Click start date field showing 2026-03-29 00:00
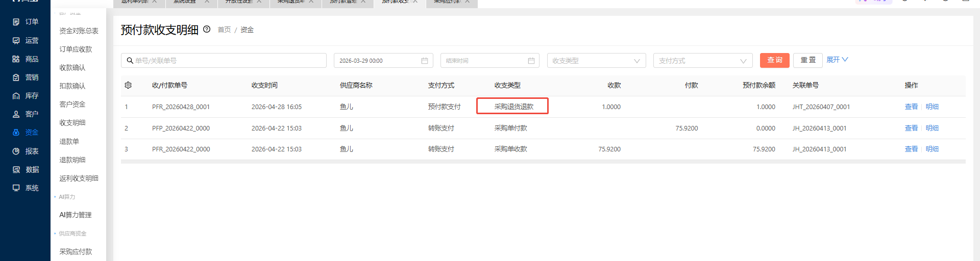Screen dimensions: 980x261 (383, 61)
